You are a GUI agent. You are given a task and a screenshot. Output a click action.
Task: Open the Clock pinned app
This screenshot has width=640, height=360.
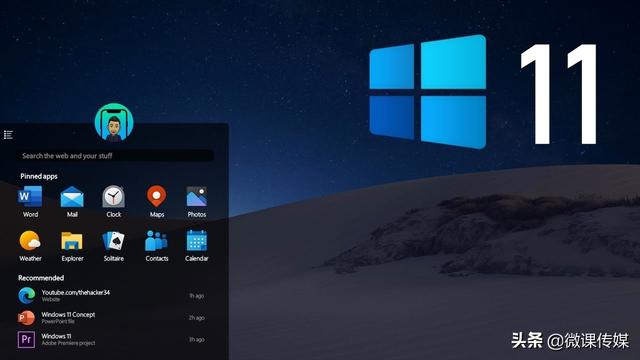113,202
